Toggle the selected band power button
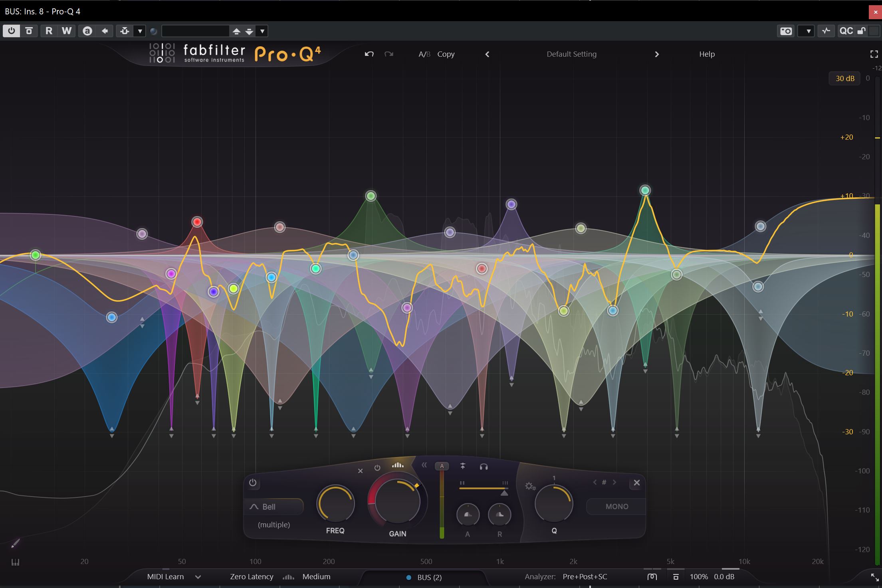This screenshot has width=882, height=588. (x=253, y=483)
